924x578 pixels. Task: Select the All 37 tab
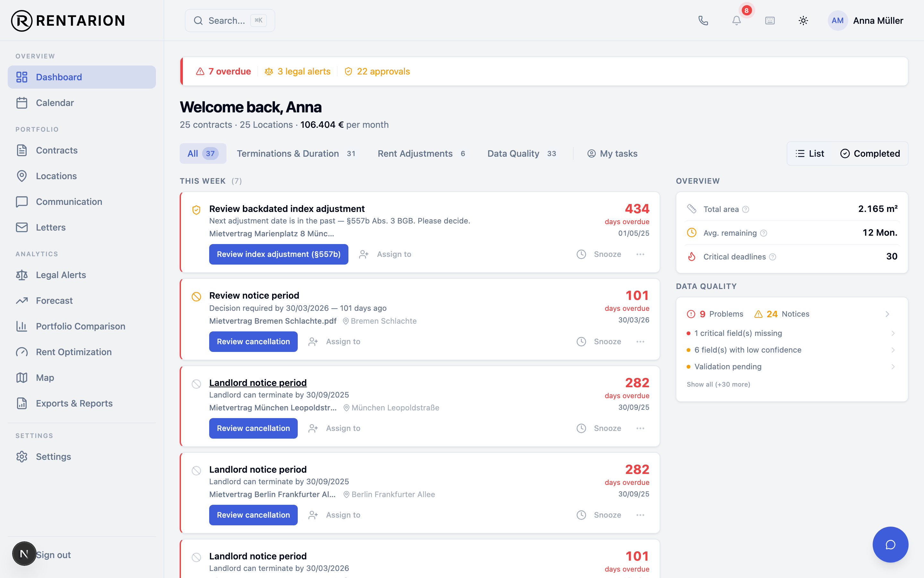coord(203,154)
